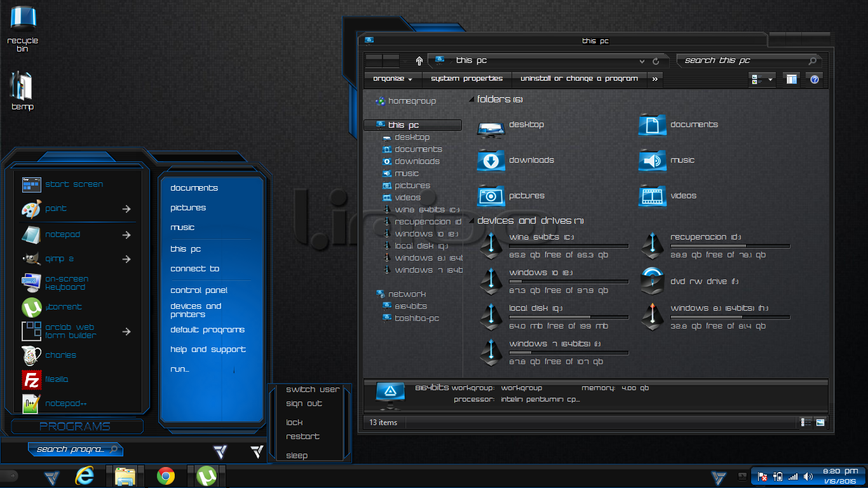Screen dimensions: 868x488
Task: Choose switch user in power menu
Action: [313, 390]
